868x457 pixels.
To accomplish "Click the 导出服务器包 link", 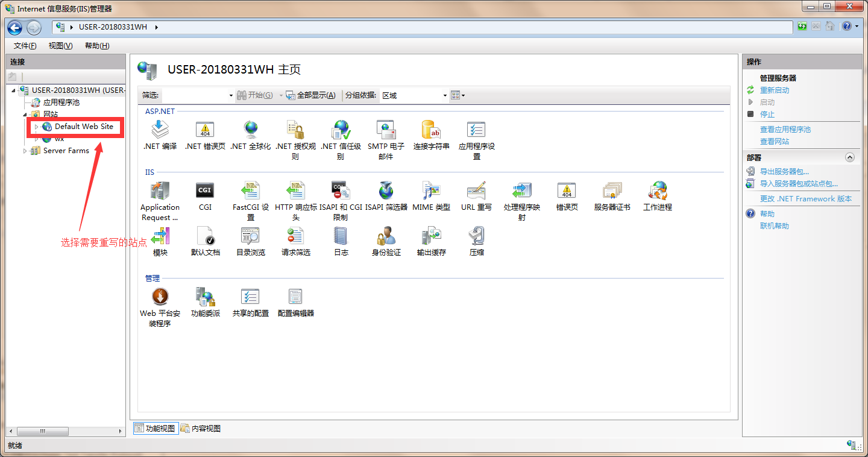I will tap(784, 172).
